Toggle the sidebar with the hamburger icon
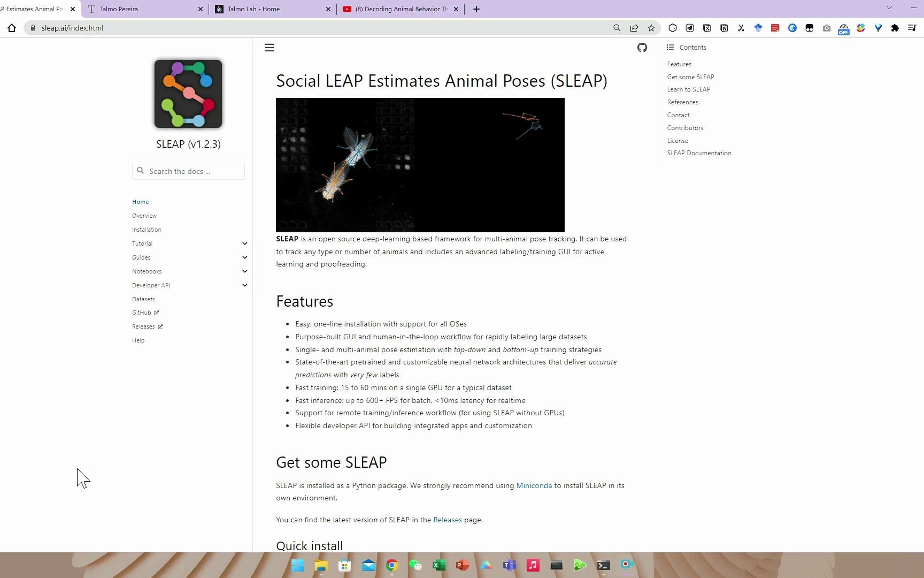The width and height of the screenshot is (924, 578). tap(269, 48)
